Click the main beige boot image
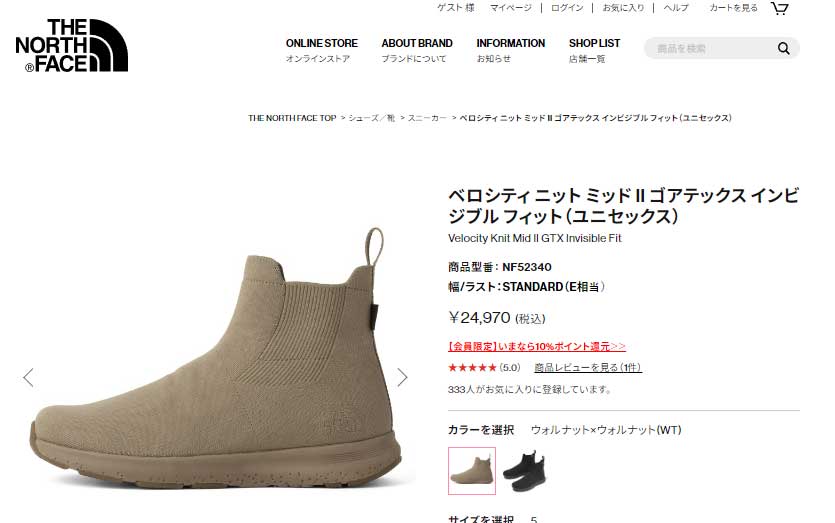The image size is (835, 523). pyautogui.click(x=216, y=358)
